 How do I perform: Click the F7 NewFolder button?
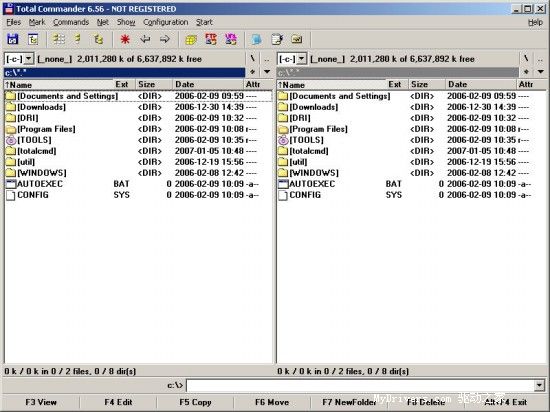point(349,402)
